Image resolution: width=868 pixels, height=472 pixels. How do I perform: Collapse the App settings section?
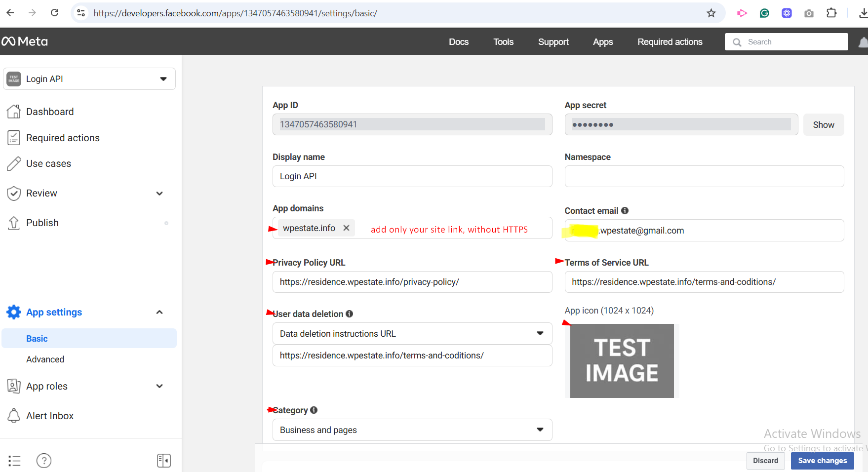pos(159,312)
